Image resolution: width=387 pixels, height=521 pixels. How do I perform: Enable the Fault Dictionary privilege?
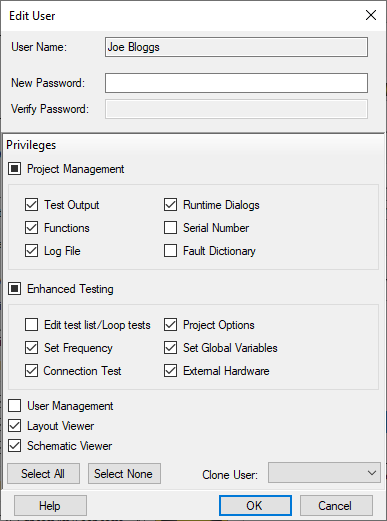(170, 251)
